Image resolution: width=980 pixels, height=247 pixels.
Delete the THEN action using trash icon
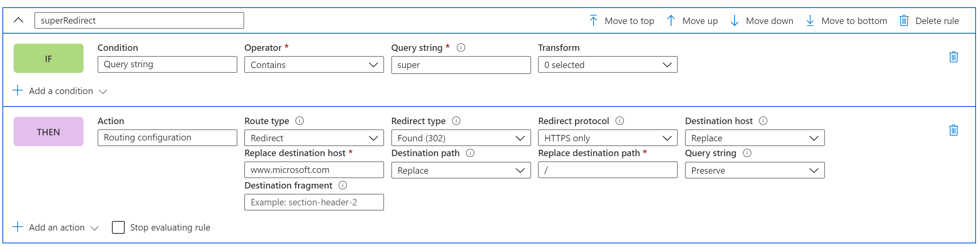point(954,130)
